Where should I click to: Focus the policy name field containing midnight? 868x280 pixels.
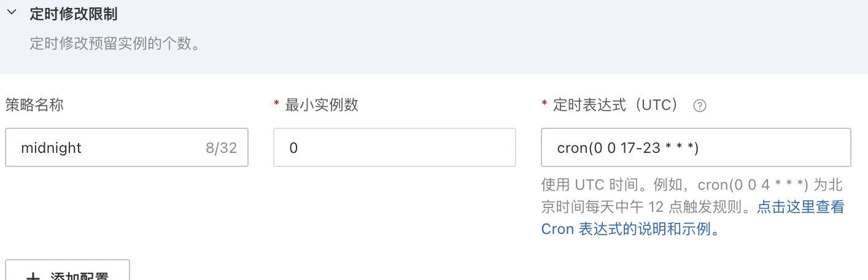(x=104, y=147)
